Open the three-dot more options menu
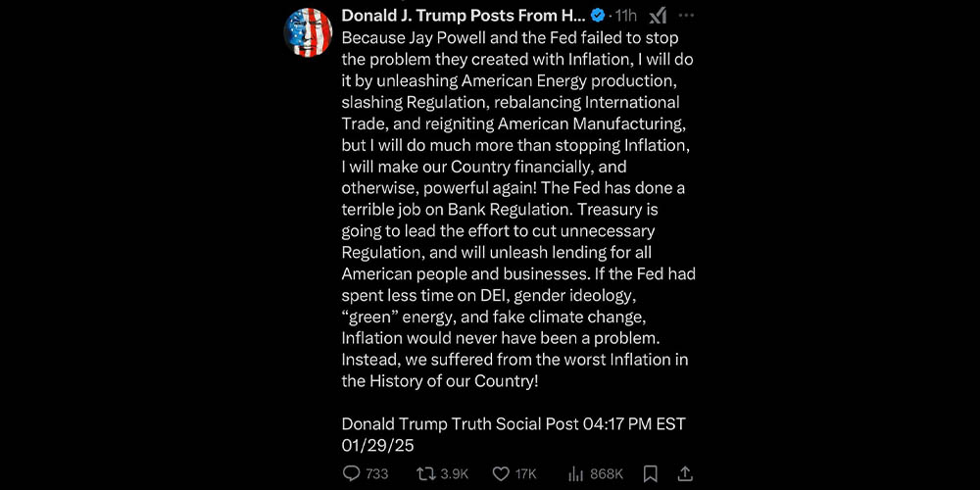The image size is (980, 490). pos(686,16)
